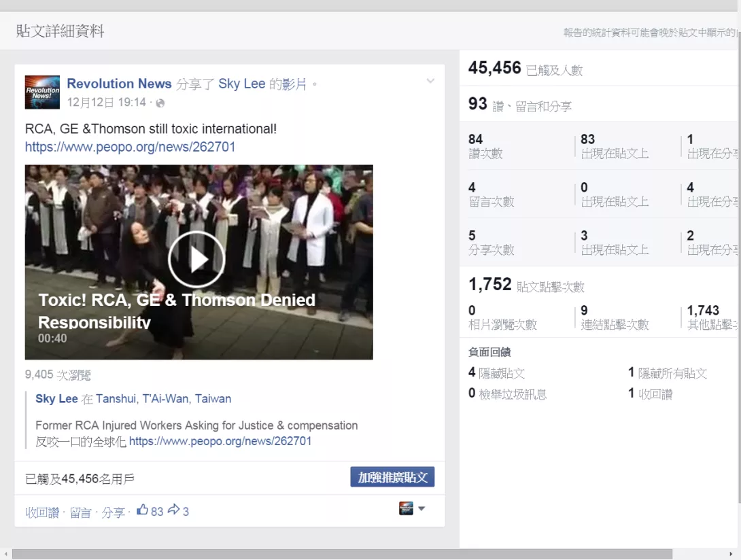Click the globe public-audience icon
This screenshot has height=560, width=741.
tap(160, 103)
